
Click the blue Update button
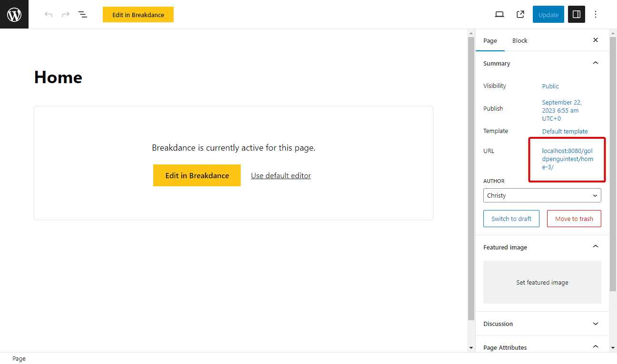pos(548,14)
